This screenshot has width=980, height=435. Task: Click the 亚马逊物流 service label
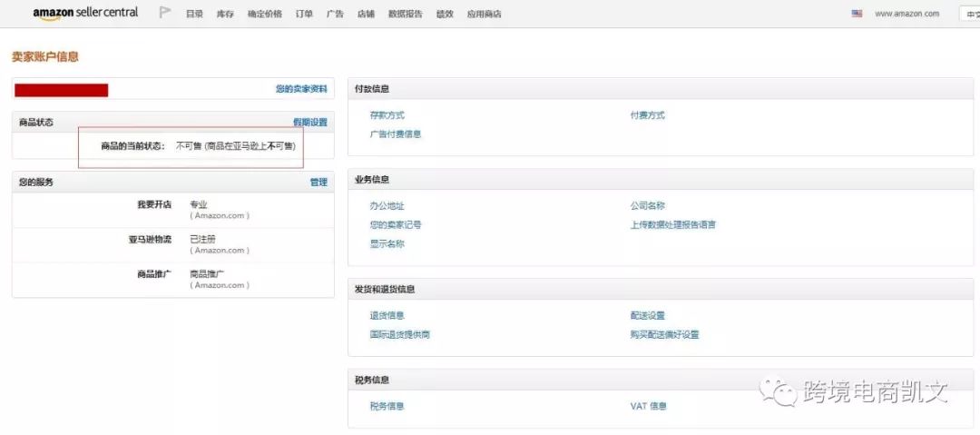coord(150,239)
